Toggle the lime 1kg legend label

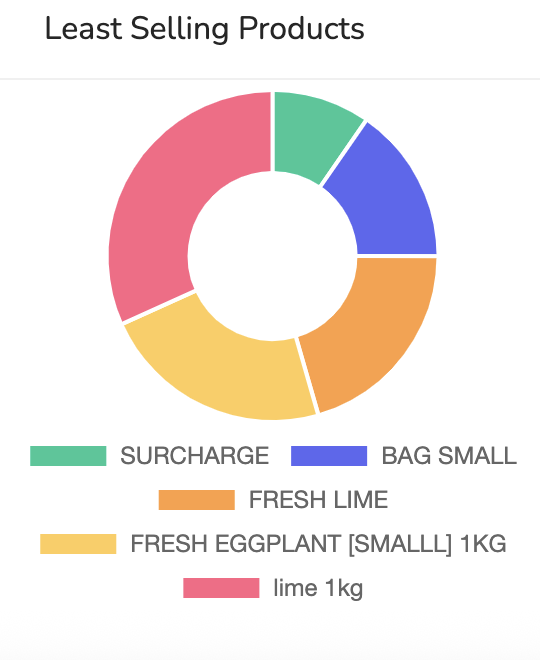(x=318, y=588)
